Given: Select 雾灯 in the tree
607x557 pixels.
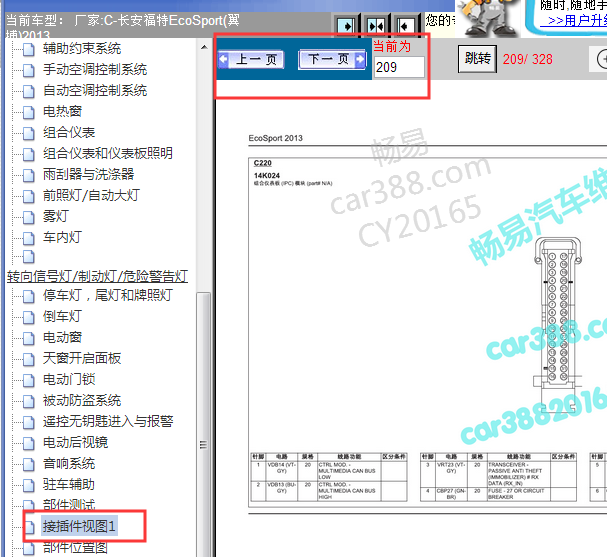Looking at the screenshot, I should pyautogui.click(x=56, y=216).
